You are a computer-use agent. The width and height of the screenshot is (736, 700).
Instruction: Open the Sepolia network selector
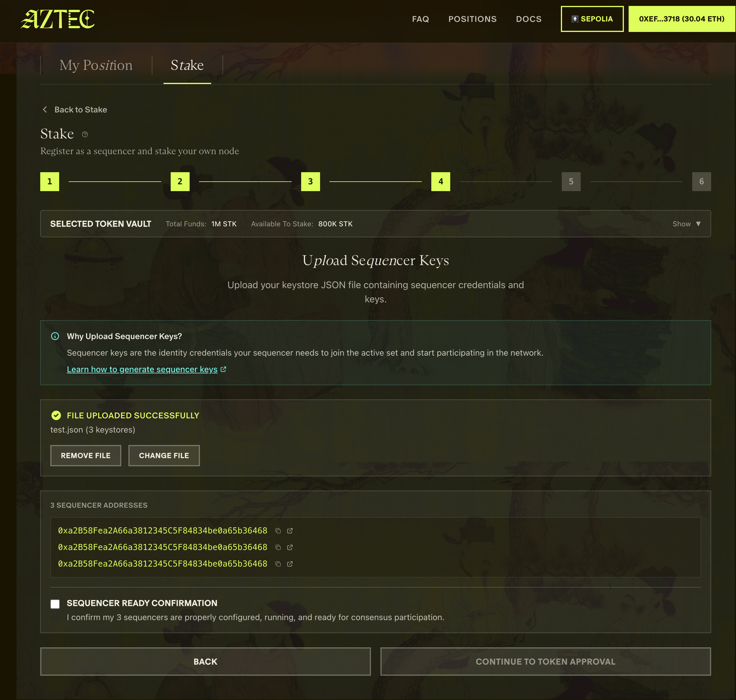[x=592, y=19]
